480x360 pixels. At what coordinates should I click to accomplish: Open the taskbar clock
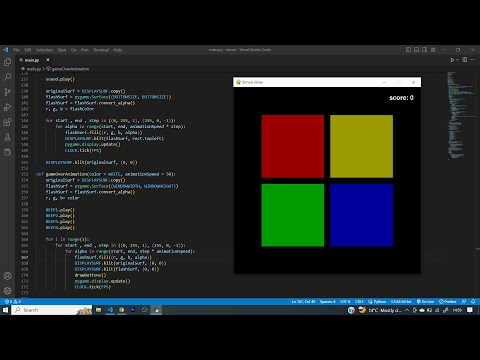457,310
